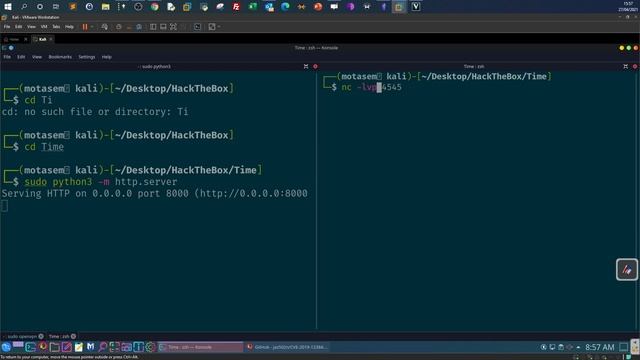The height and width of the screenshot is (360, 640).
Task: Open the file manager from the Kali panel
Action: pyautogui.click(x=55, y=347)
